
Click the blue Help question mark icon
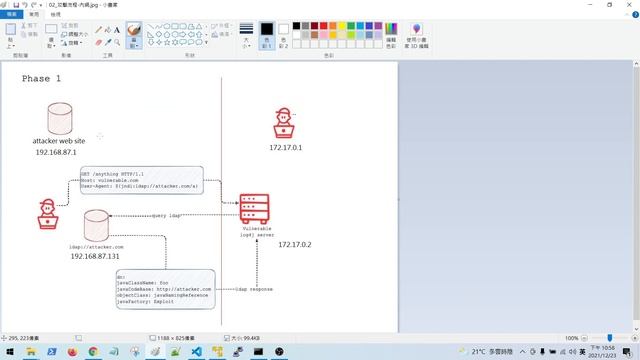tap(636, 15)
